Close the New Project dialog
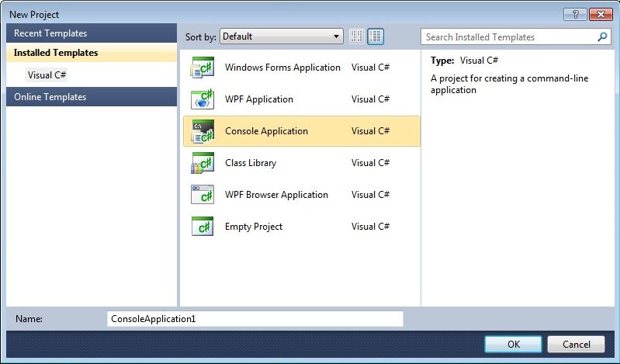This screenshot has height=364, width=620. 601,15
